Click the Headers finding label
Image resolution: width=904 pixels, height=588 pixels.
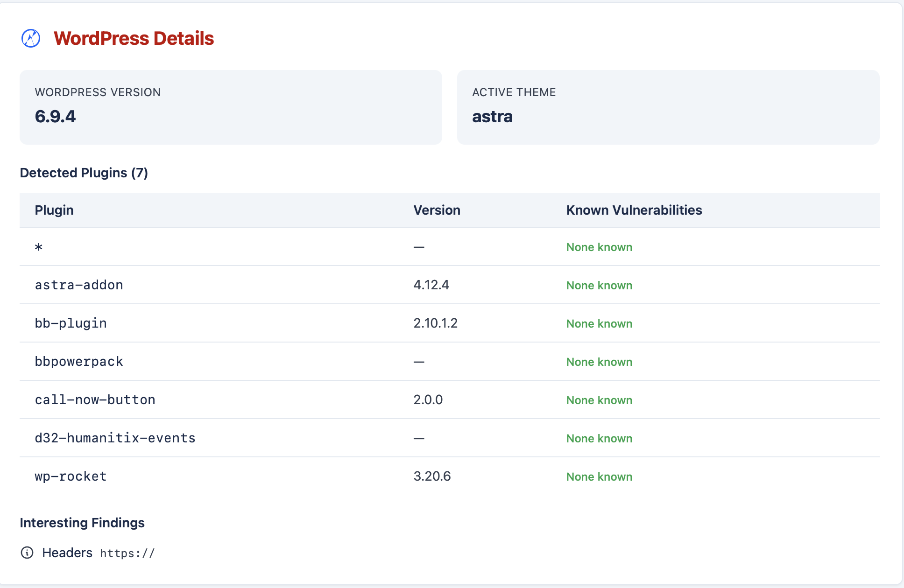67,553
